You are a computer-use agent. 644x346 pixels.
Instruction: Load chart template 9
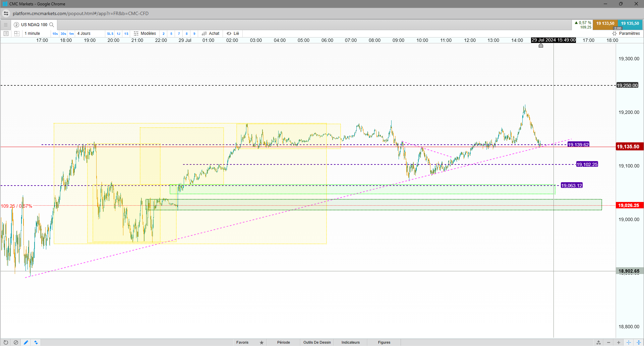(194, 33)
